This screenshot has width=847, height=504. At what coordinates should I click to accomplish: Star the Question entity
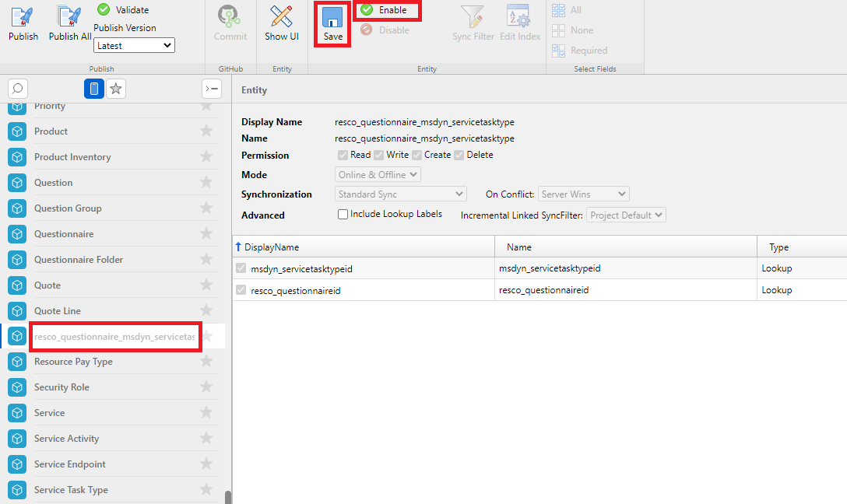(x=206, y=183)
